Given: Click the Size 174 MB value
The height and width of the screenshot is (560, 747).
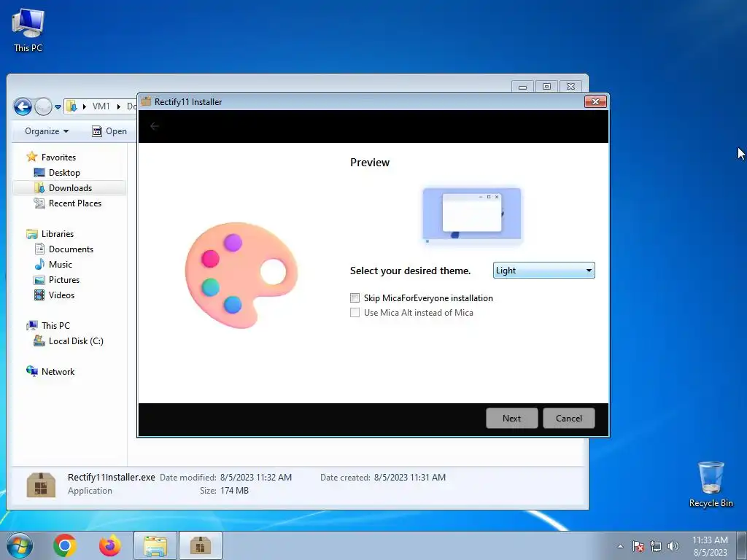Looking at the screenshot, I should coord(234,491).
